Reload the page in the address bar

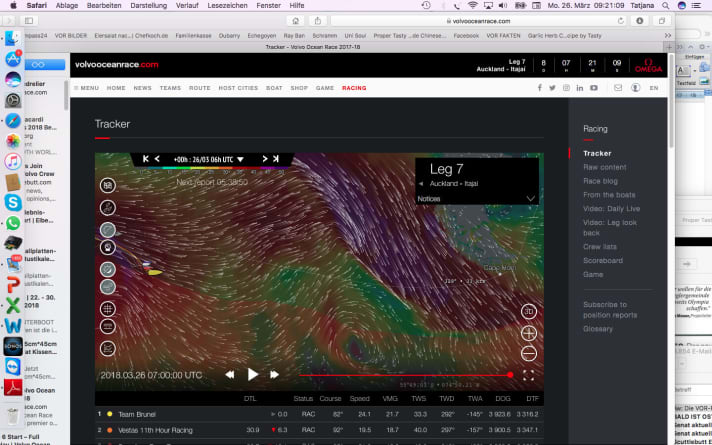point(621,21)
